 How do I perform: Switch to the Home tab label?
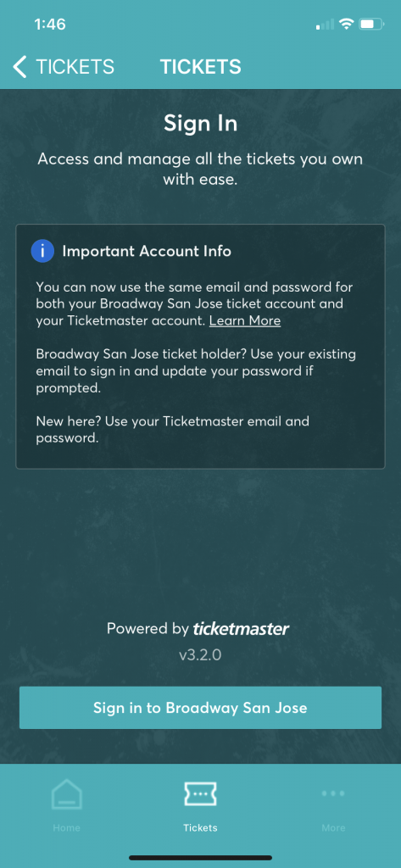click(x=66, y=828)
